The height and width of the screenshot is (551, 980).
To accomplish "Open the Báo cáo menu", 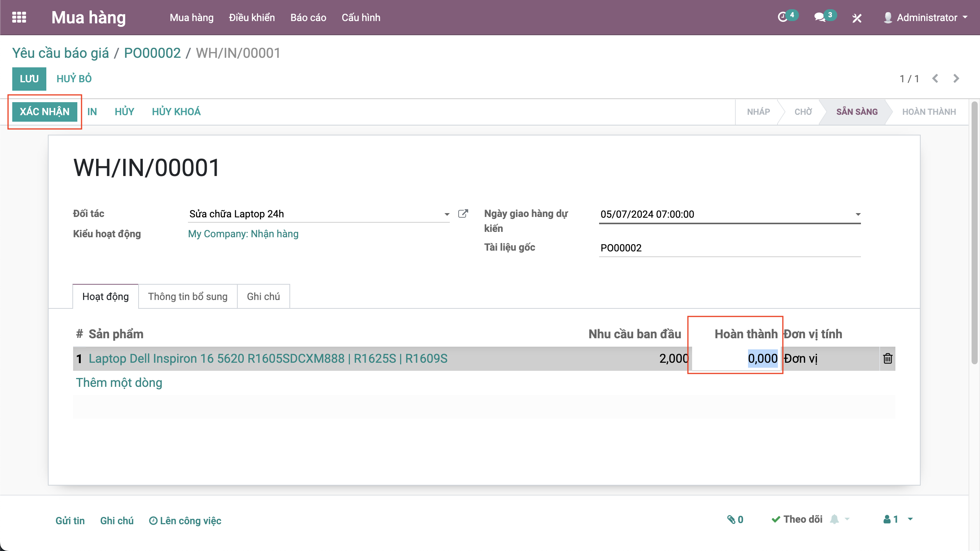I will point(308,18).
